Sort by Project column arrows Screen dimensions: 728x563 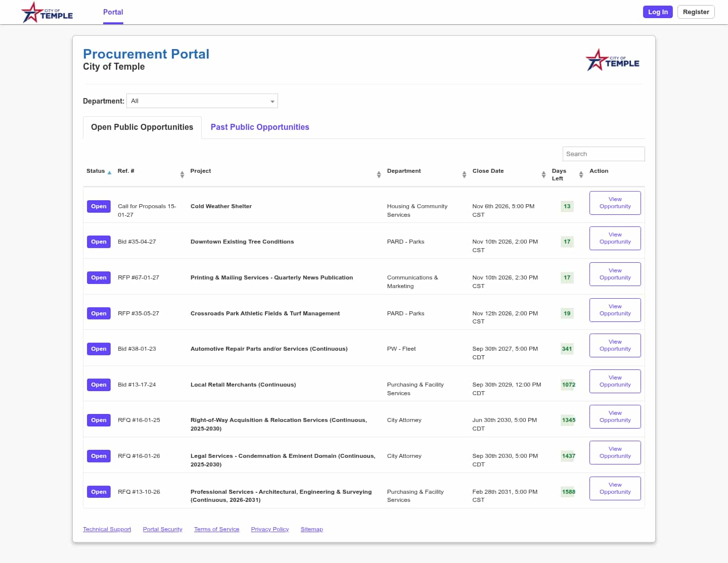(x=379, y=174)
